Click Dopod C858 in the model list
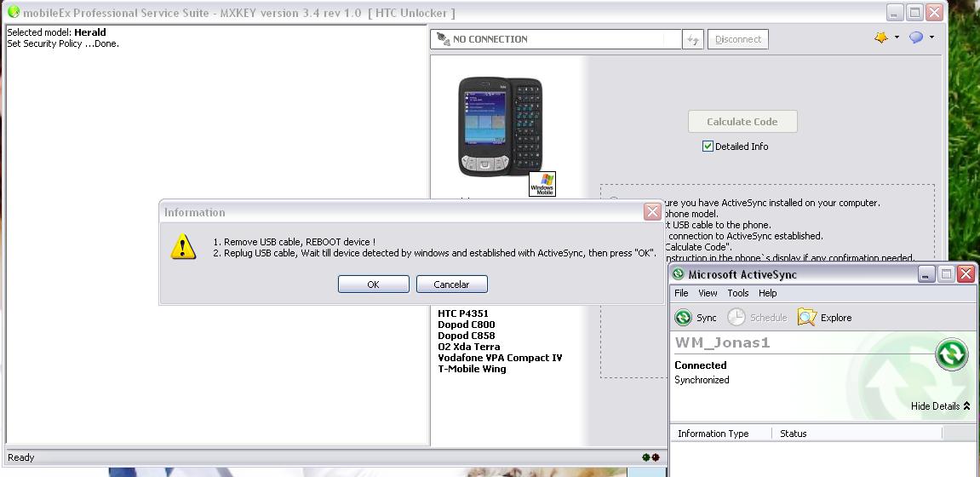This screenshot has height=477, width=980. [x=467, y=336]
